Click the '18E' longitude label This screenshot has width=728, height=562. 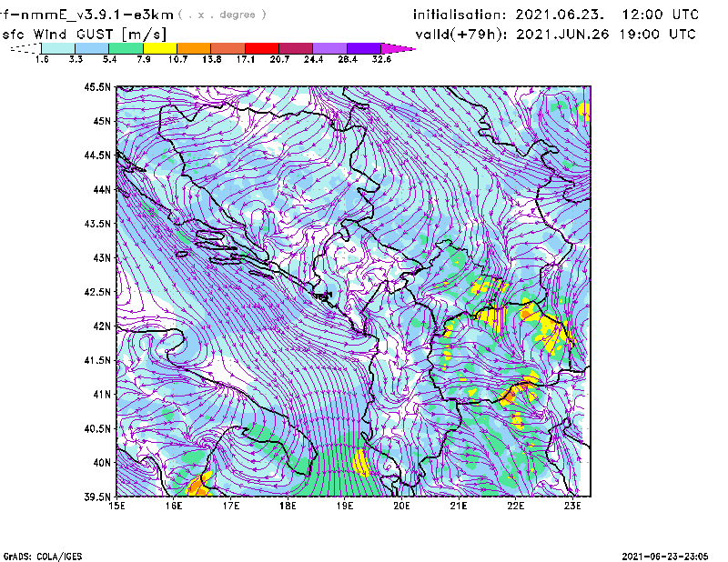point(288,506)
